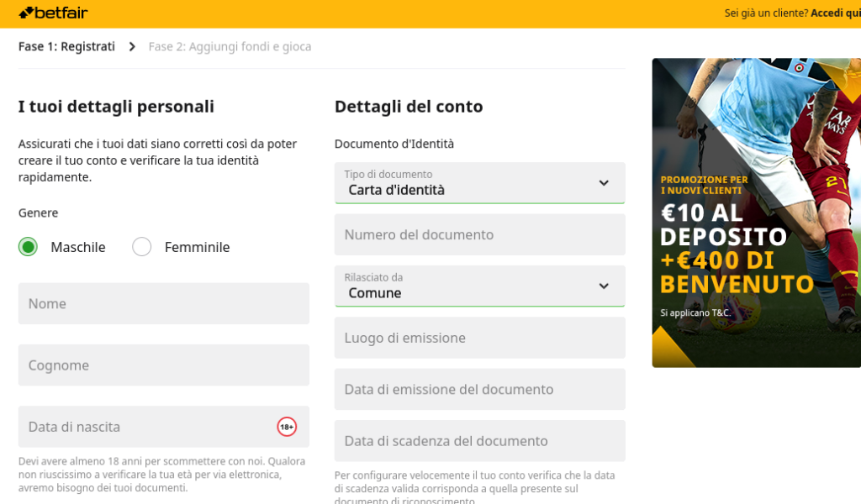Image resolution: width=861 pixels, height=504 pixels.
Task: Click the chevron on the Rilasciato da selector
Action: tap(603, 285)
